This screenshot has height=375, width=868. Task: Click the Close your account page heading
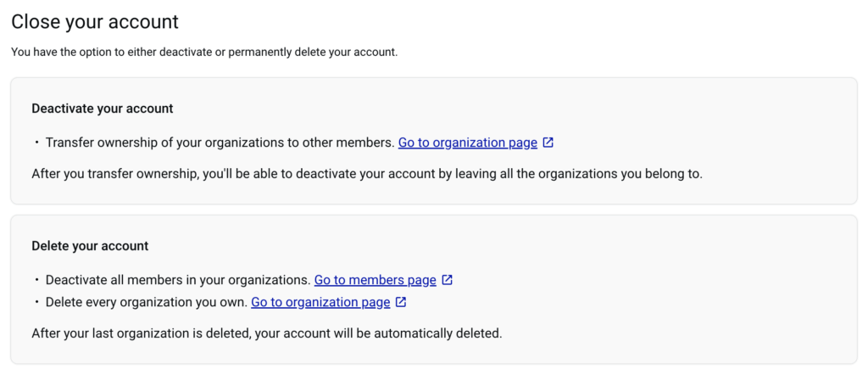pyautogui.click(x=95, y=22)
